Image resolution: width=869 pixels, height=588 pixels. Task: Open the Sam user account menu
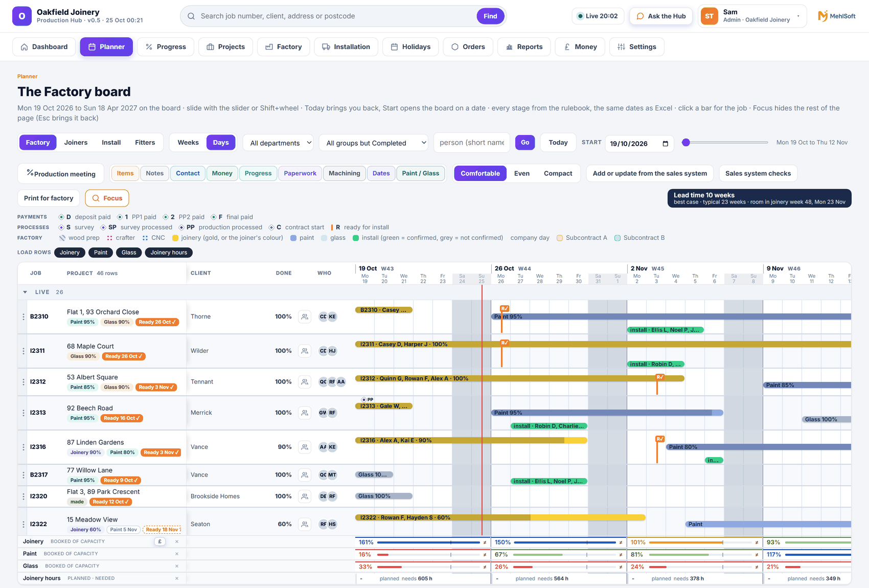(752, 16)
